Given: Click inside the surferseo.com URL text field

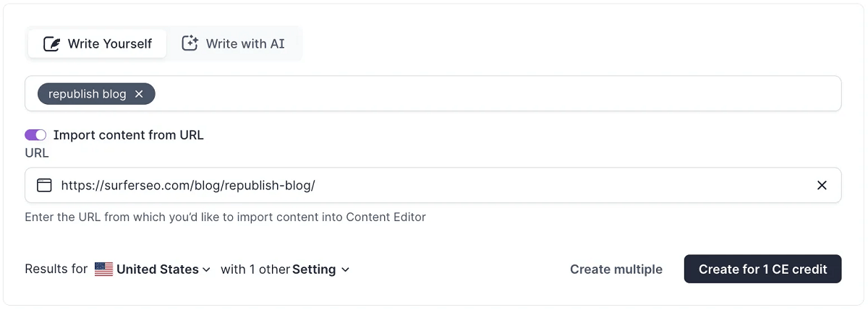Looking at the screenshot, I should pyautogui.click(x=433, y=186).
